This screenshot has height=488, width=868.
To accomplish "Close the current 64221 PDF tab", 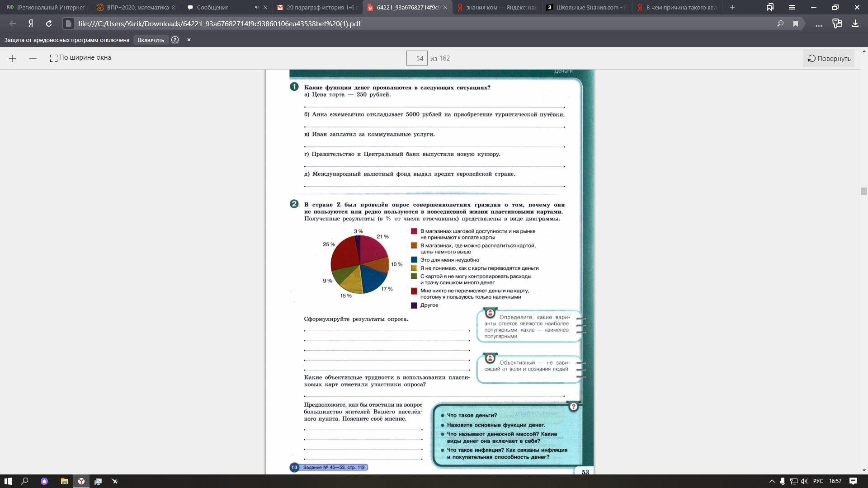I will click(x=445, y=7).
